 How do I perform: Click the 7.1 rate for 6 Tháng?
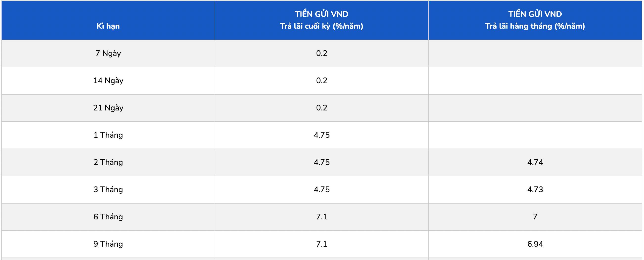pos(322,217)
